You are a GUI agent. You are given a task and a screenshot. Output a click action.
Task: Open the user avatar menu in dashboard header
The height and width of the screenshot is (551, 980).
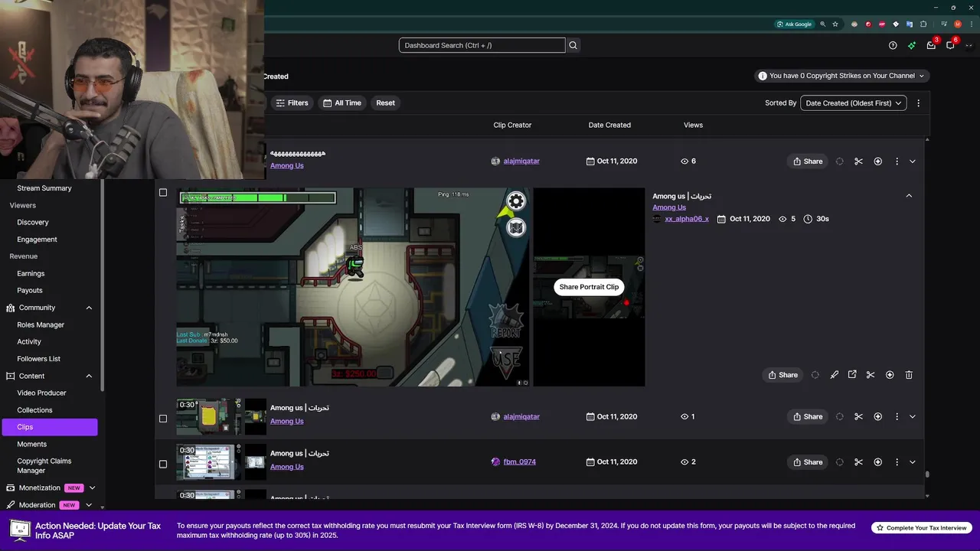pyautogui.click(x=969, y=45)
